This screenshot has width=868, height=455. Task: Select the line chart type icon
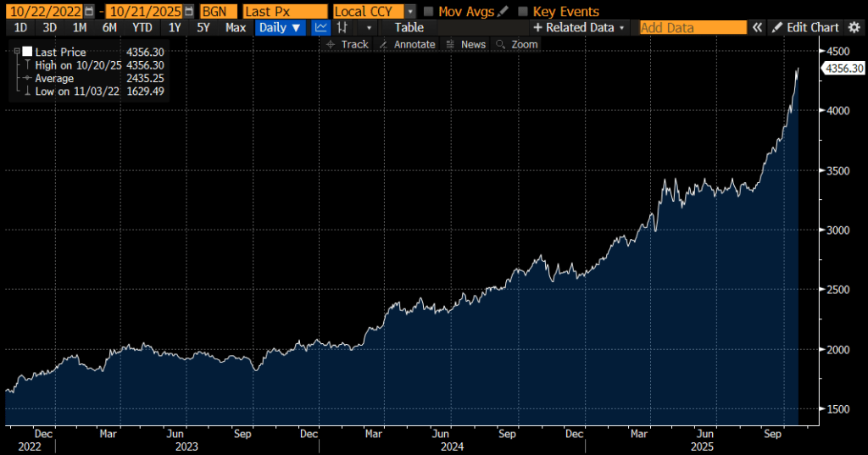click(321, 28)
